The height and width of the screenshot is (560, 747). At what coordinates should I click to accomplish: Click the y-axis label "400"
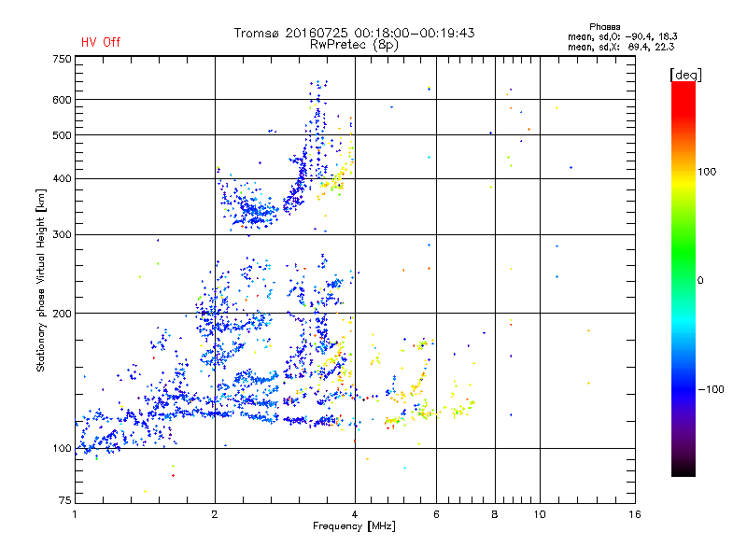point(62,179)
